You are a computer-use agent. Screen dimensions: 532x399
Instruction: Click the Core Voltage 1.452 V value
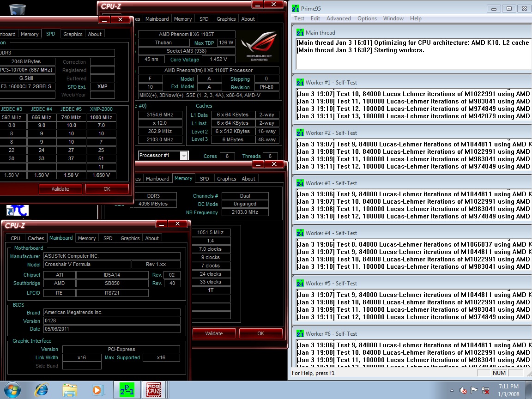pyautogui.click(x=218, y=60)
